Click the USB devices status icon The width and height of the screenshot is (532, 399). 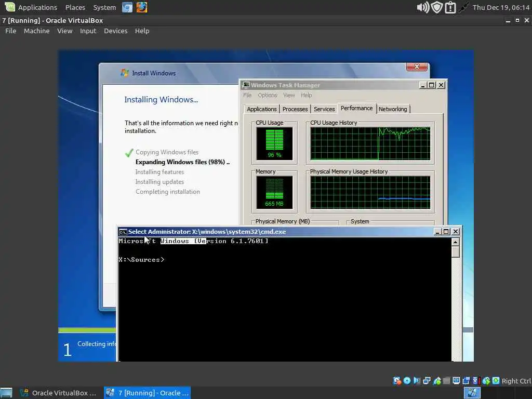point(437,381)
